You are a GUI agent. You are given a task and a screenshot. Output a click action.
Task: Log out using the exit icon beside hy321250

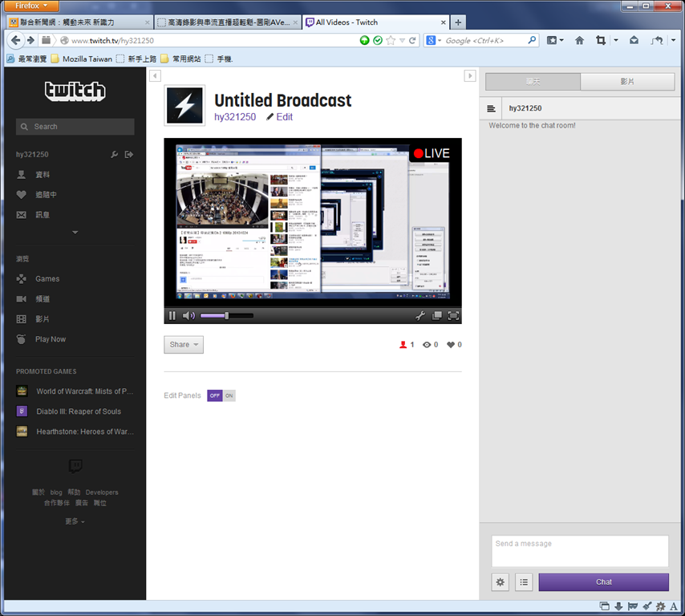(129, 154)
